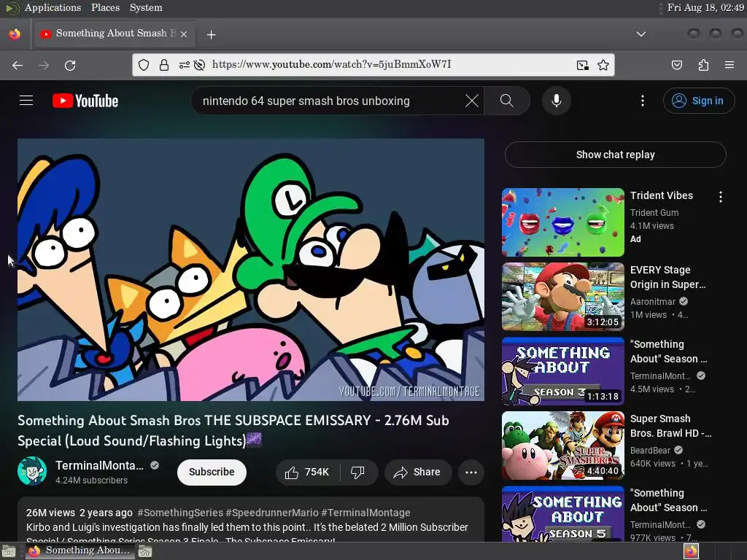Click the #SpeedrunnerMario hashtag
Screen dimensions: 747x560
272,513
